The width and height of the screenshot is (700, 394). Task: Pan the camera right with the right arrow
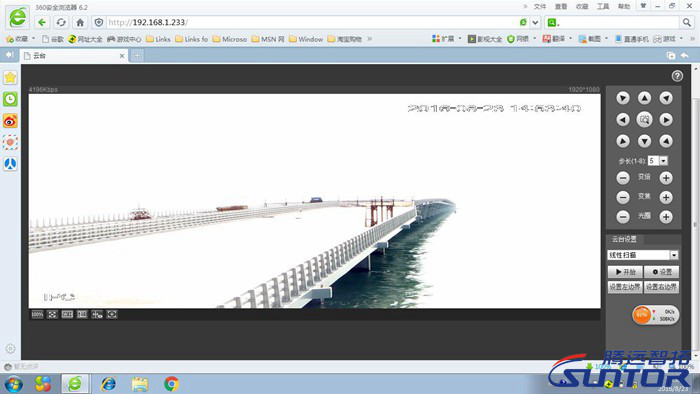tap(666, 120)
